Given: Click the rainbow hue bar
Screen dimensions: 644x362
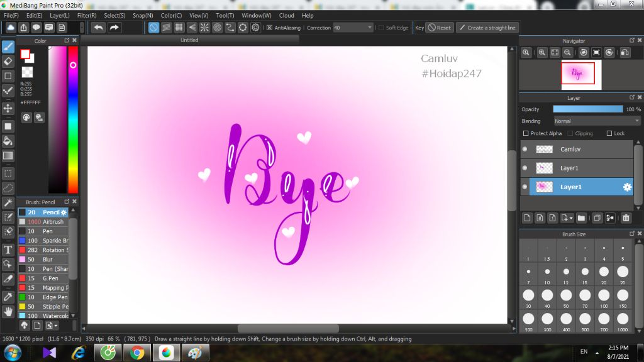Looking at the screenshot, I should pyautogui.click(x=73, y=119).
